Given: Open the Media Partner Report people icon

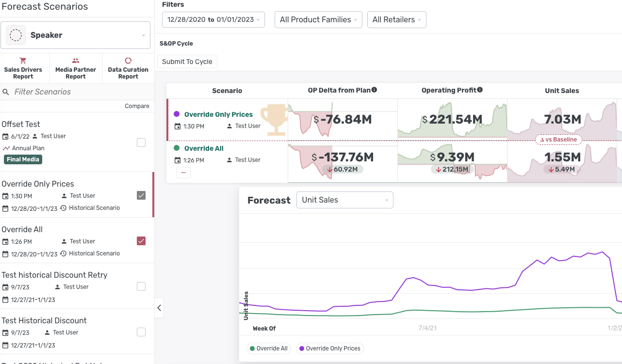Looking at the screenshot, I should coord(76,61).
